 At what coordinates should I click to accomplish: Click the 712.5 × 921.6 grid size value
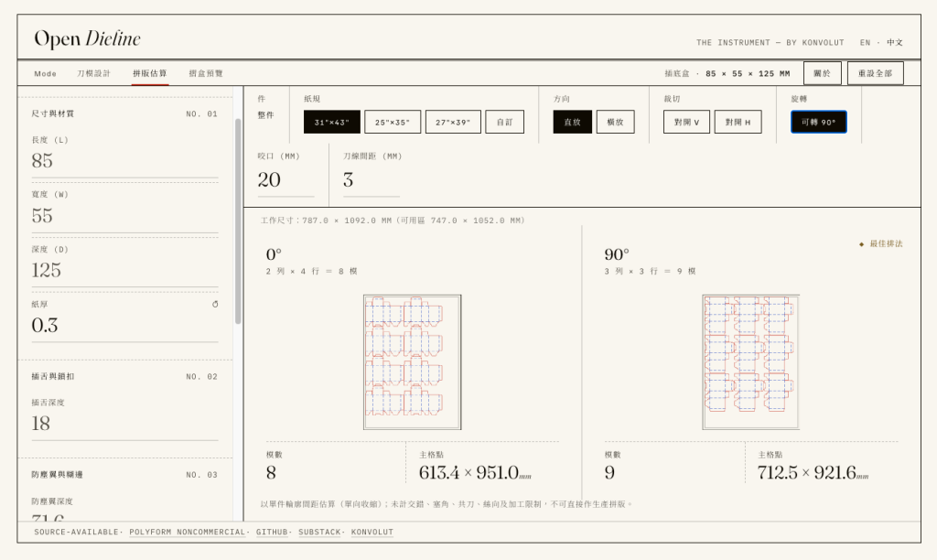[813, 473]
